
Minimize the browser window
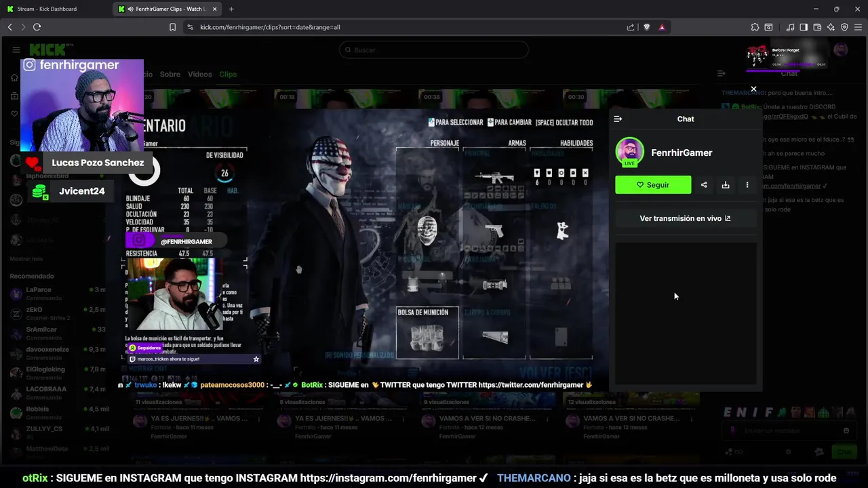click(815, 9)
